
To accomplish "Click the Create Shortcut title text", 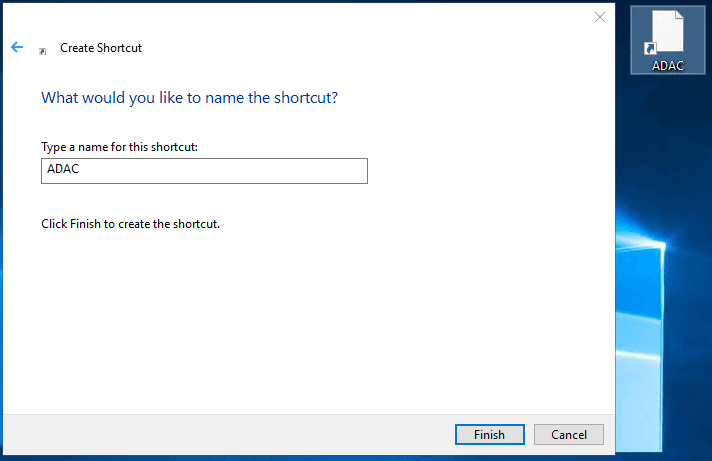I will (x=101, y=47).
